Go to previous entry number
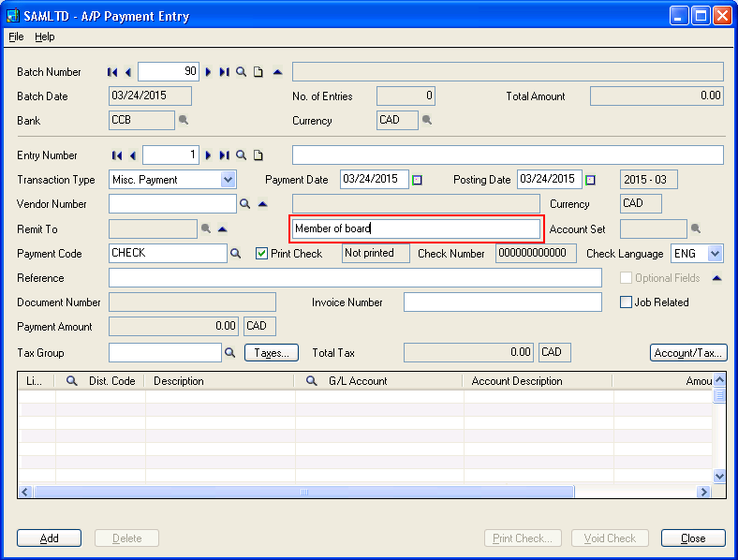738x560 pixels. click(x=133, y=155)
